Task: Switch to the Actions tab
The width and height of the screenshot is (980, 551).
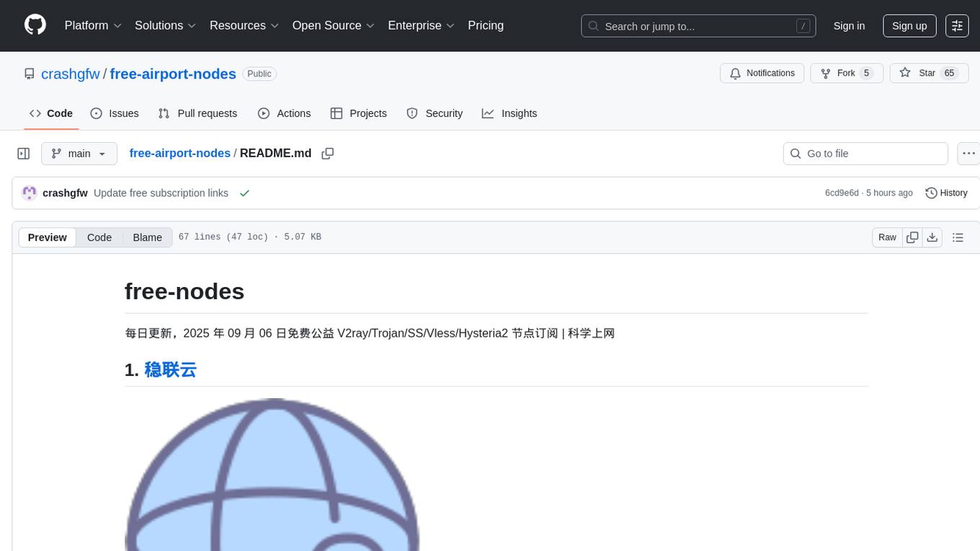Action: click(x=284, y=113)
